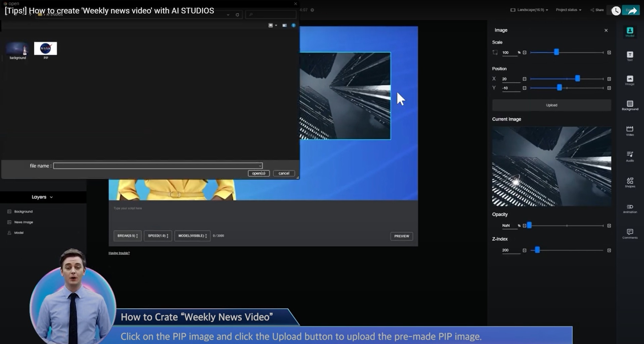Decrease Opacity with the minus stepper
This screenshot has height=344, width=644.
(524, 226)
